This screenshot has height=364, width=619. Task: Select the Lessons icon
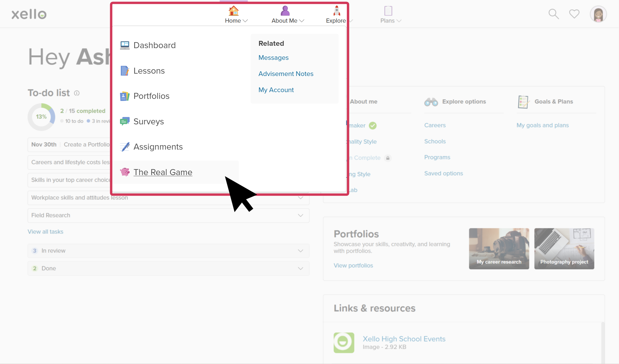point(125,71)
